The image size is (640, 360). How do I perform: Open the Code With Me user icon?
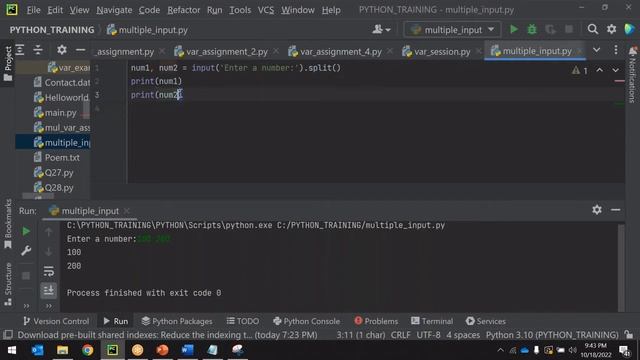(x=381, y=29)
